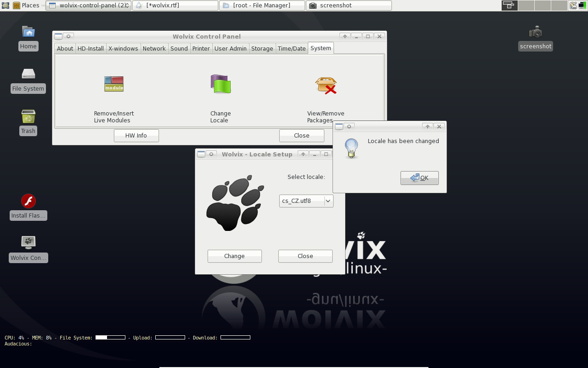The height and width of the screenshot is (368, 588).
Task: Click the power manager tray icon
Action: pyautogui.click(x=573, y=6)
